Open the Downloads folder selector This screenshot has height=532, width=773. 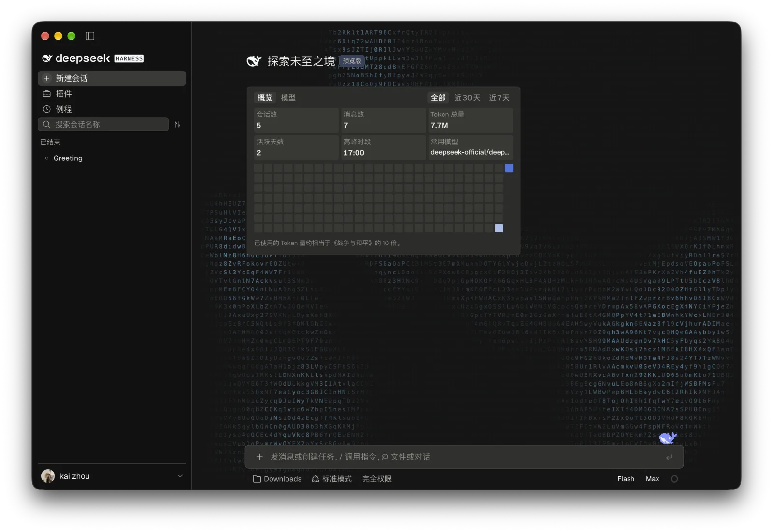(x=277, y=479)
